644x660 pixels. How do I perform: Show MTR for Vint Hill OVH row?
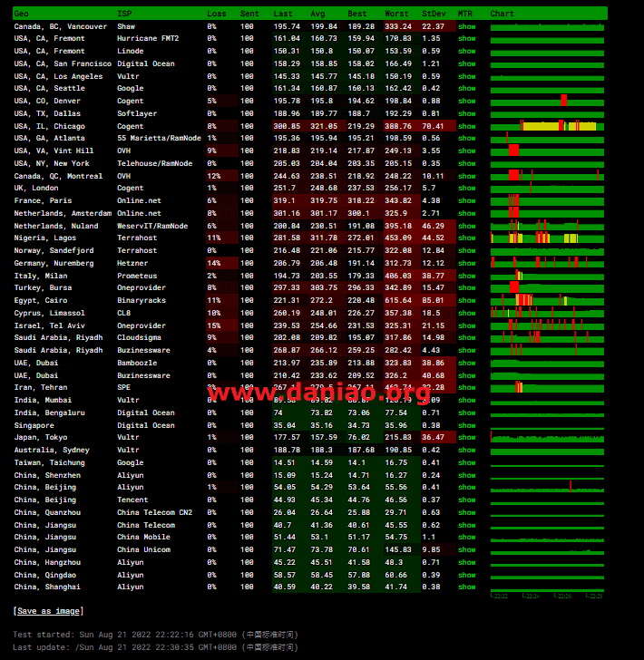[x=467, y=150]
